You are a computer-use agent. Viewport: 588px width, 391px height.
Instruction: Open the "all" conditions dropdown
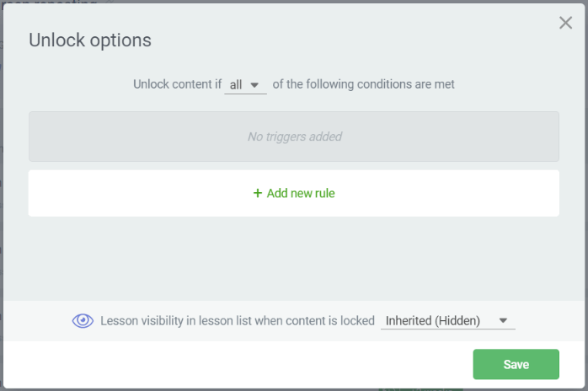click(x=244, y=84)
